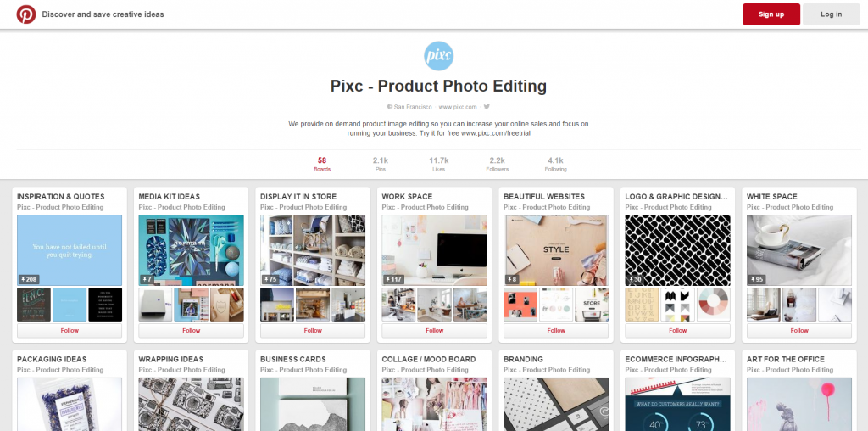868x431 pixels.
Task: Click the pin count badge on Inspiration & Quotes
Action: (29, 280)
